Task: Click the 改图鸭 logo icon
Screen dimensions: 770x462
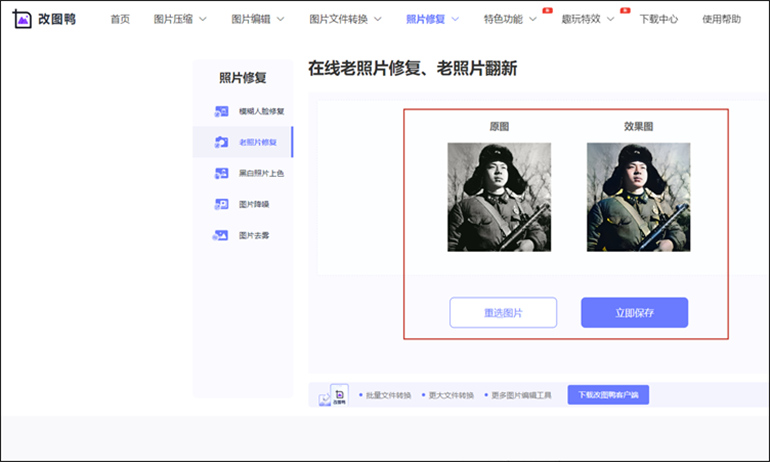Action: click(x=22, y=19)
